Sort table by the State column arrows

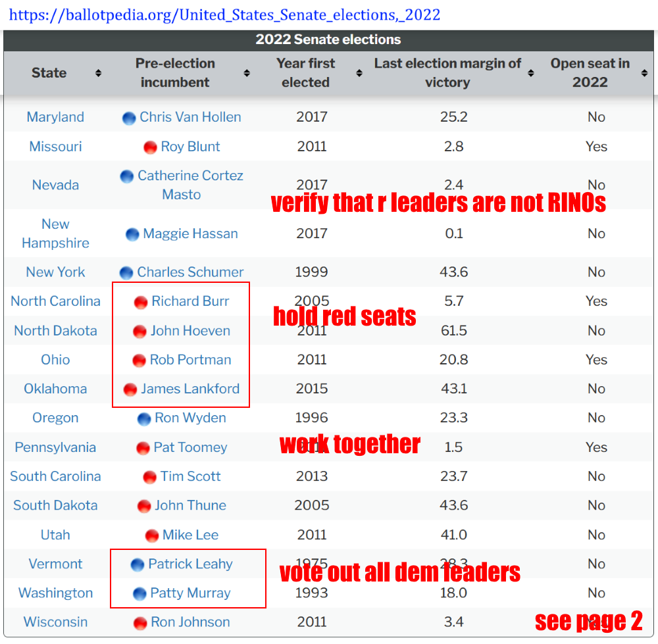[x=98, y=73]
